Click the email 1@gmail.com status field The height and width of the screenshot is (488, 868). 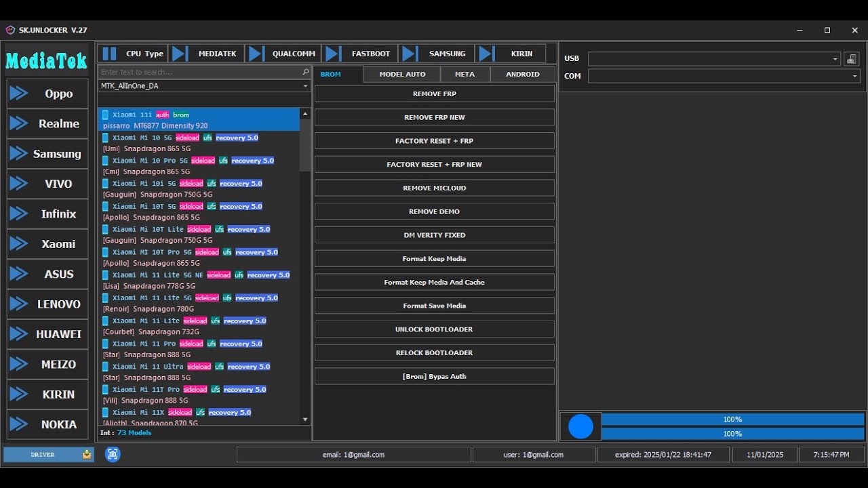click(x=353, y=455)
